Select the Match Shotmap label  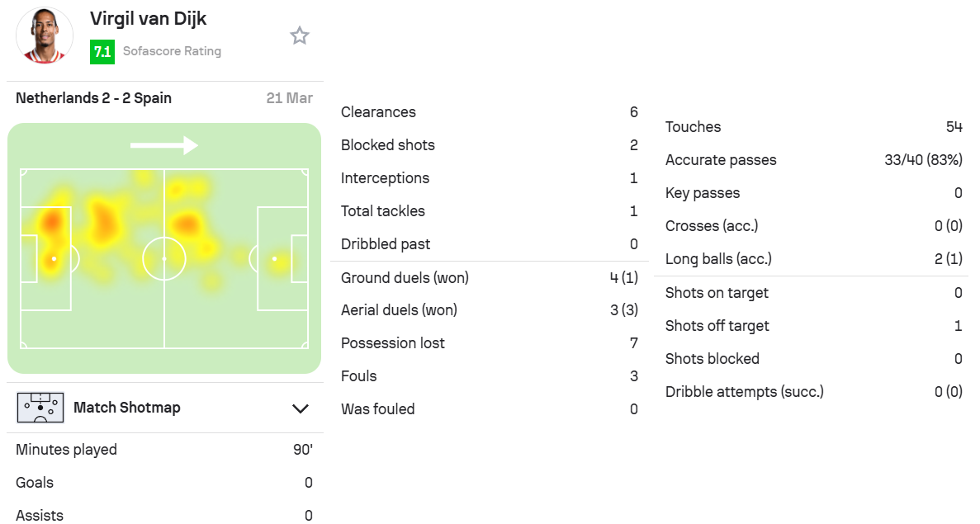[x=127, y=408]
